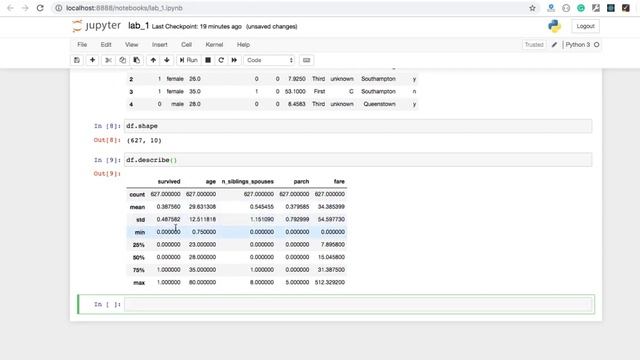
Task: Move selected cell down arrow
Action: pyautogui.click(x=167, y=60)
